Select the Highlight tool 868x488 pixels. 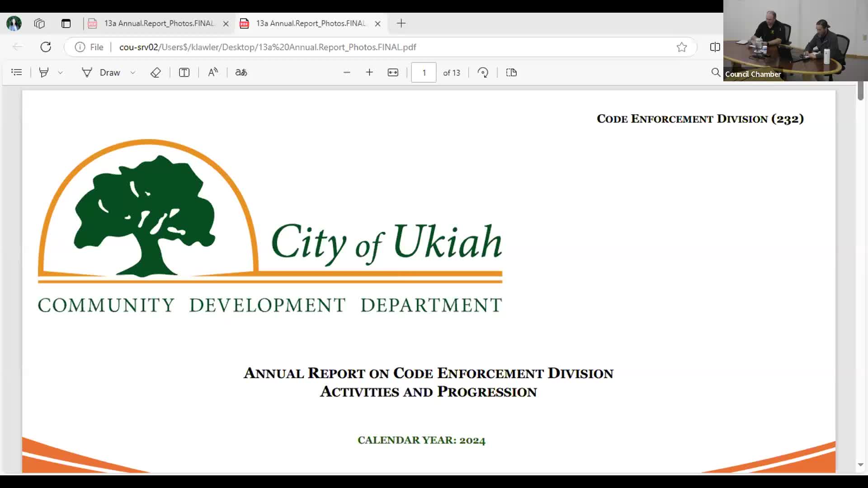point(44,72)
